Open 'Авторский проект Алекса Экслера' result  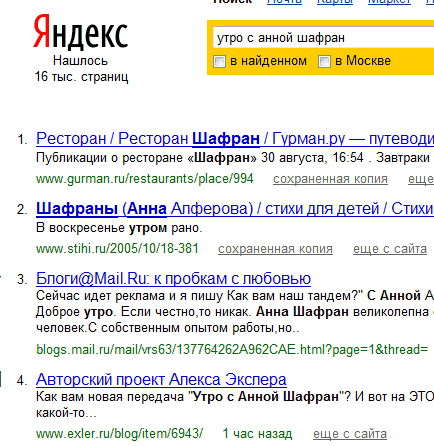tap(161, 379)
